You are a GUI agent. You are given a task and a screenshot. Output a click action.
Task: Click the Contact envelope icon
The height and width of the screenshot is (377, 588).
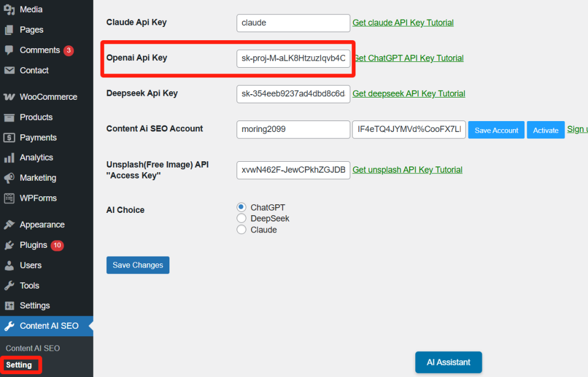click(9, 71)
